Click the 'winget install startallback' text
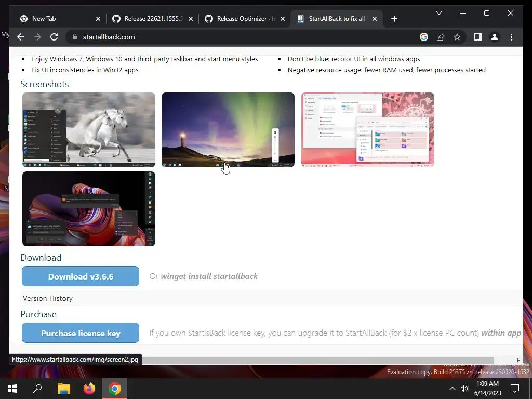 pos(209,276)
